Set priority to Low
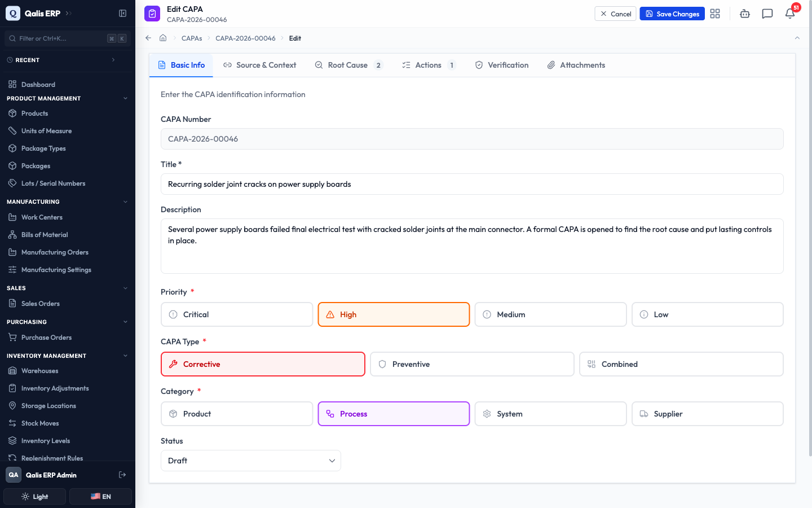The width and height of the screenshot is (812, 508). [x=708, y=314]
